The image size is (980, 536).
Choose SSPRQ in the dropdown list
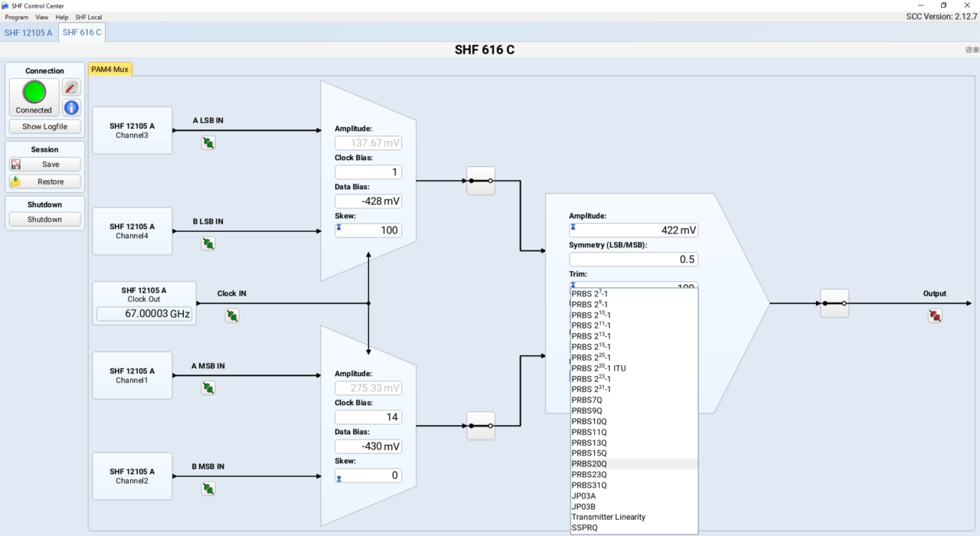click(x=585, y=528)
